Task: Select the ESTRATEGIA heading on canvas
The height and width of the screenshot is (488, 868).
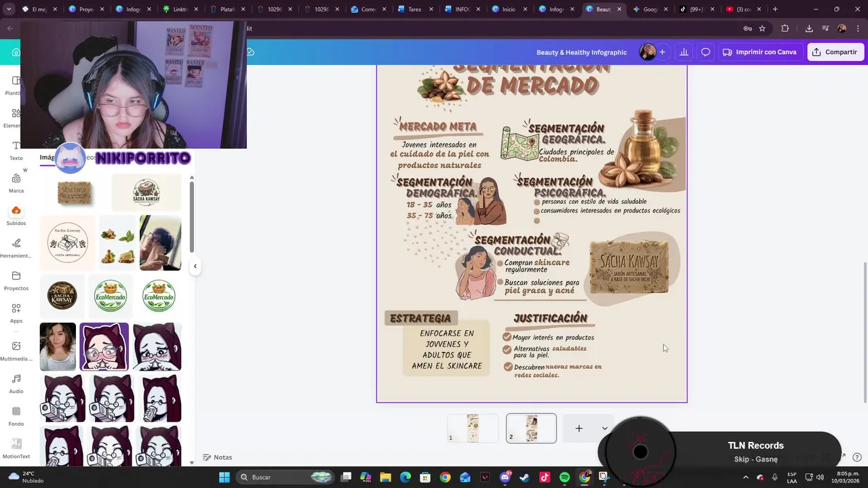Action: coord(420,319)
